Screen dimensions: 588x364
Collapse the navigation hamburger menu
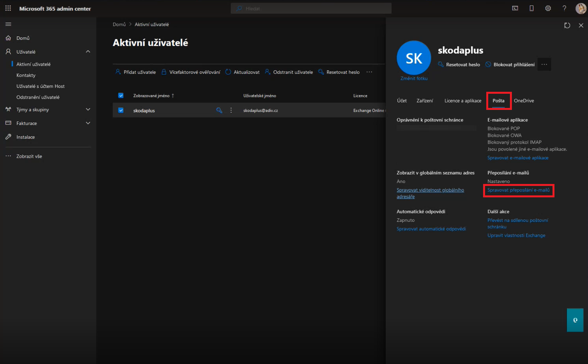coord(8,24)
